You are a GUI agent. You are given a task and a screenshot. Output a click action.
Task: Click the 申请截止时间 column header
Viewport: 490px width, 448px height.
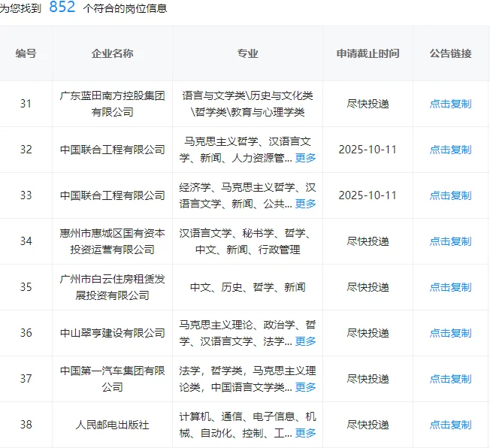point(367,53)
